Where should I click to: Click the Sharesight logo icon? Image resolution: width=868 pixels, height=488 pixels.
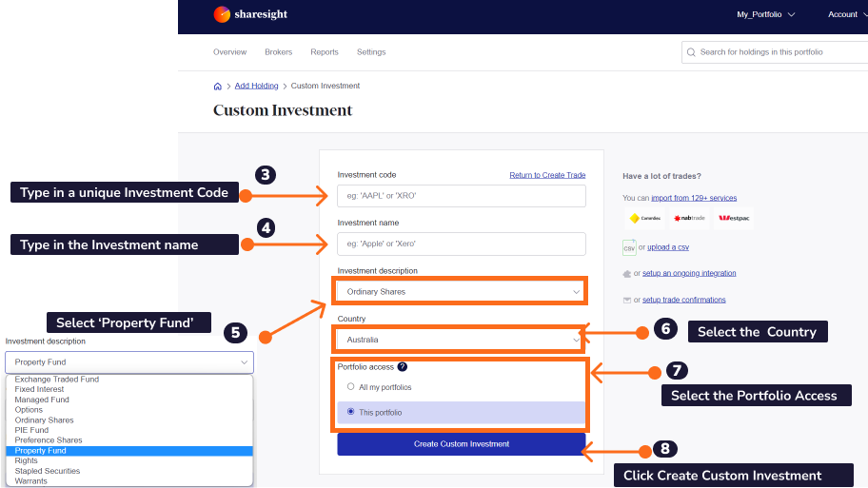[x=222, y=14]
